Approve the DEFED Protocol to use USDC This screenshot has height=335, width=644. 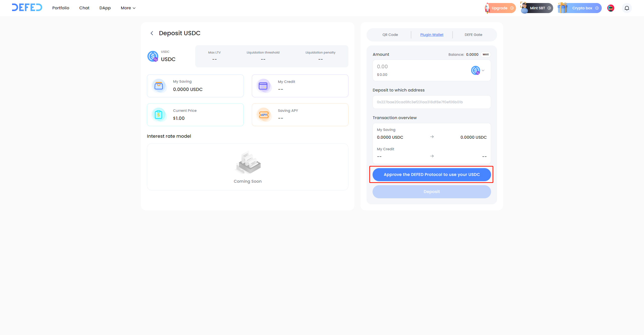point(431,174)
